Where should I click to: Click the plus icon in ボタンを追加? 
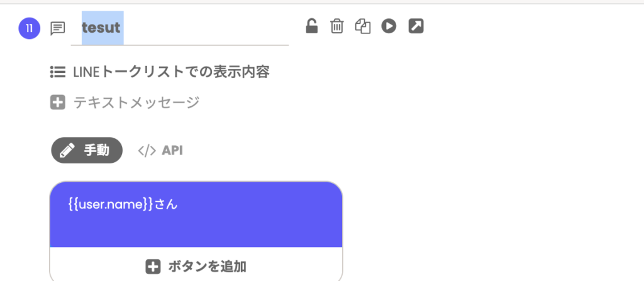[x=153, y=267]
